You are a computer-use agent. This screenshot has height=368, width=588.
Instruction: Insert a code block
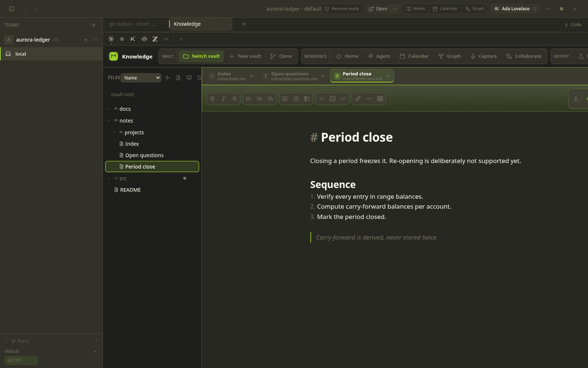(x=333, y=99)
